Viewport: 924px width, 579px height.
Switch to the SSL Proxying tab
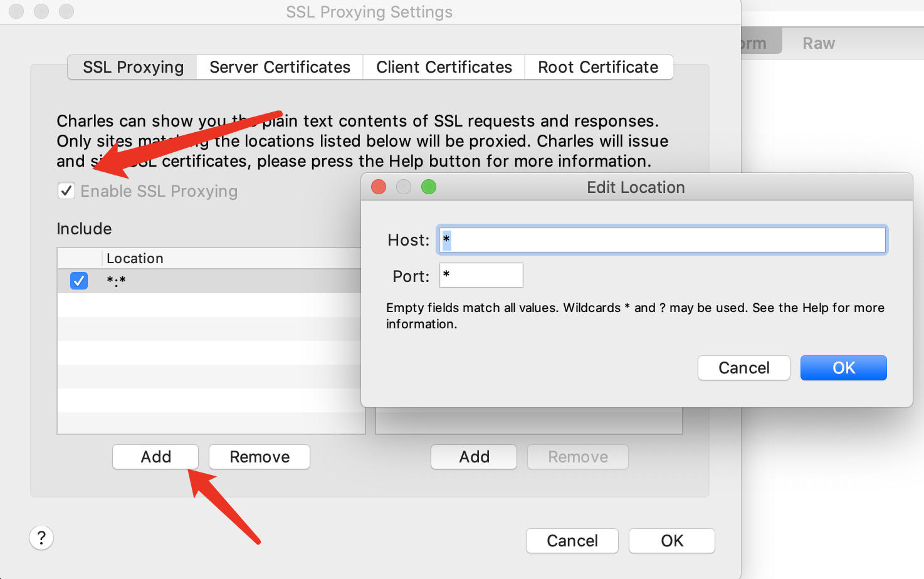click(x=133, y=67)
